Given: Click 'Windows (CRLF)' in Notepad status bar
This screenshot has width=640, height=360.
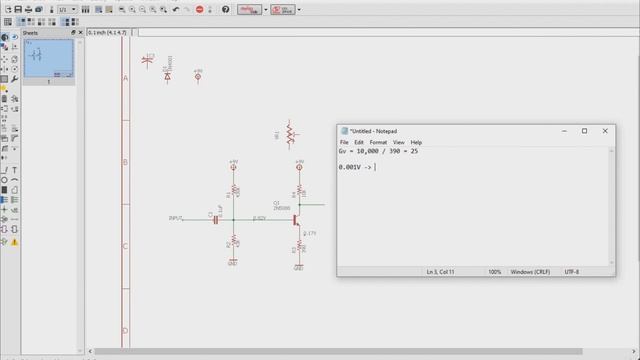Looking at the screenshot, I should pos(530,272).
